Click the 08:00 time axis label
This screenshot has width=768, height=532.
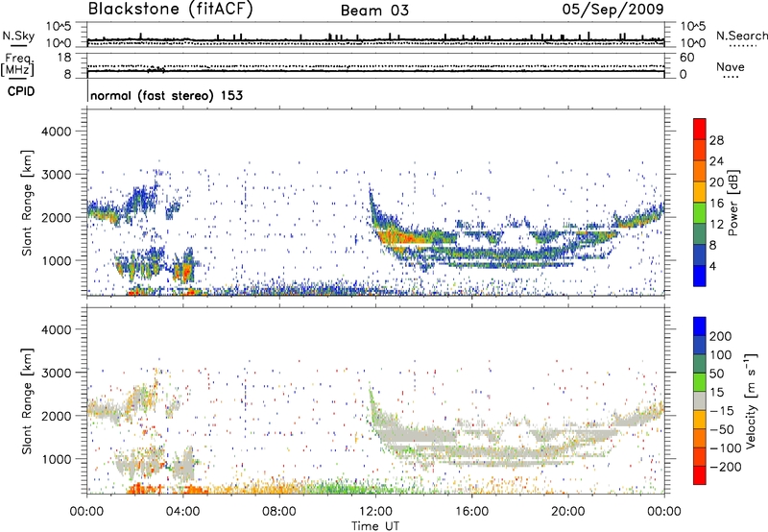coord(279,512)
